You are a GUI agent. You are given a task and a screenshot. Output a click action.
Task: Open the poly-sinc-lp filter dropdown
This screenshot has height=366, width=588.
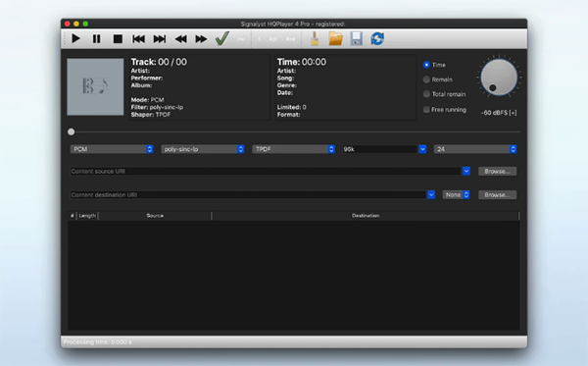click(203, 149)
